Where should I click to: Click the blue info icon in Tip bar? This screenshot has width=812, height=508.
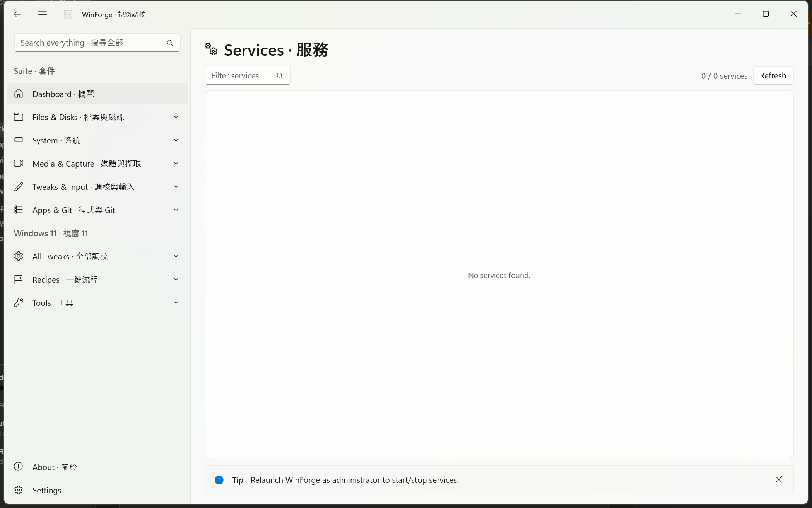coord(219,480)
